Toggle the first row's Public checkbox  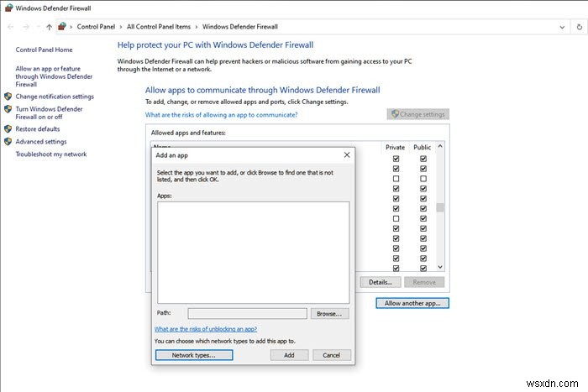pyautogui.click(x=423, y=159)
